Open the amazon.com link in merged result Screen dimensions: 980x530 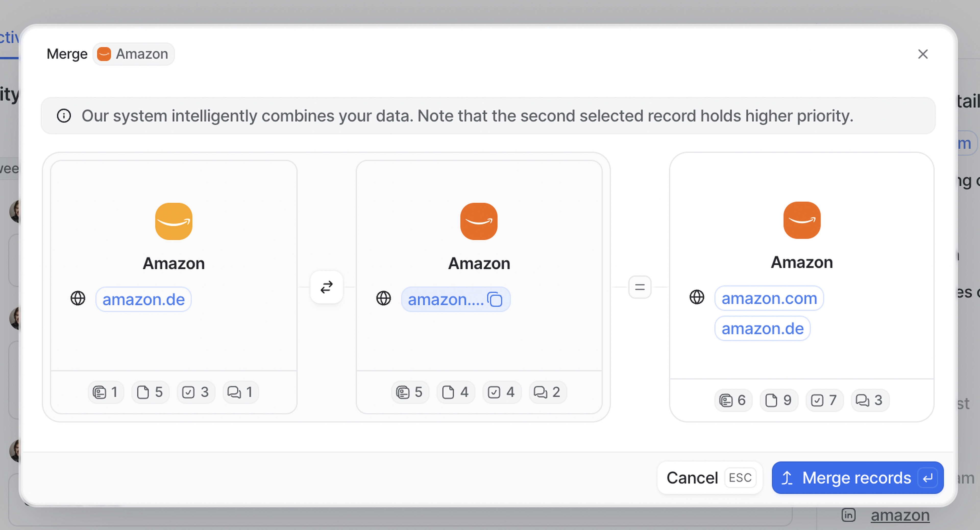pyautogui.click(x=769, y=298)
